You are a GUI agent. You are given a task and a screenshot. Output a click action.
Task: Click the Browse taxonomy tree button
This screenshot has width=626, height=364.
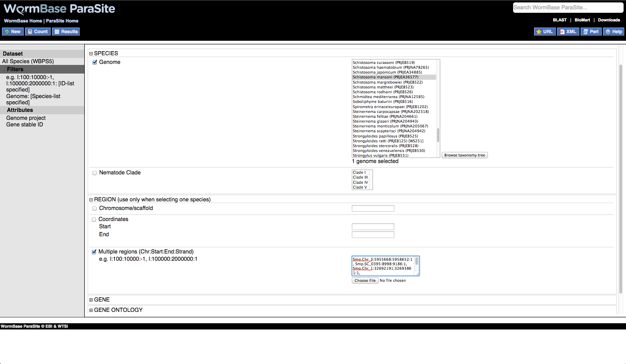(464, 155)
